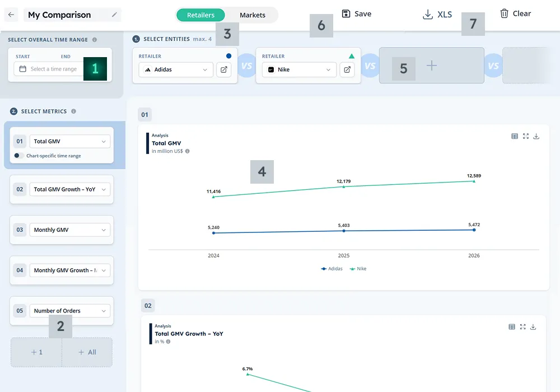Clear the comparison
Viewport: 560px width, 392px height.
point(515,13)
